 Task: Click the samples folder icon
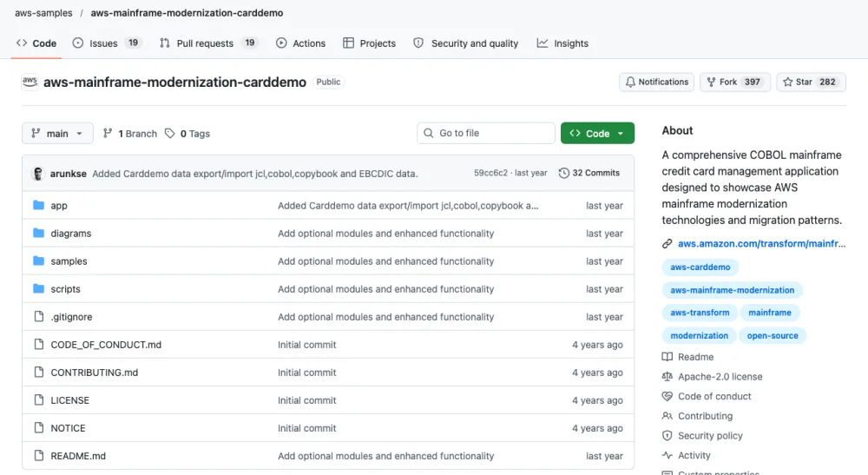39,261
